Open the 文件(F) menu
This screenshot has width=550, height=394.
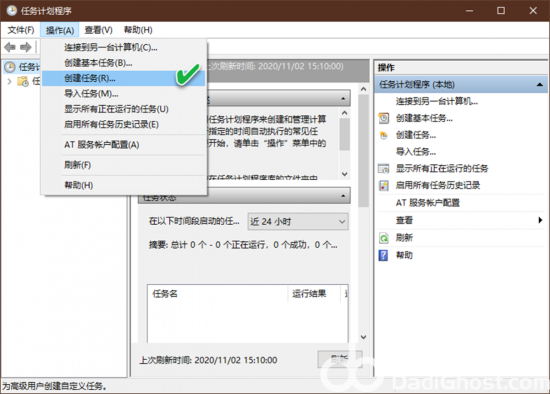click(x=21, y=30)
